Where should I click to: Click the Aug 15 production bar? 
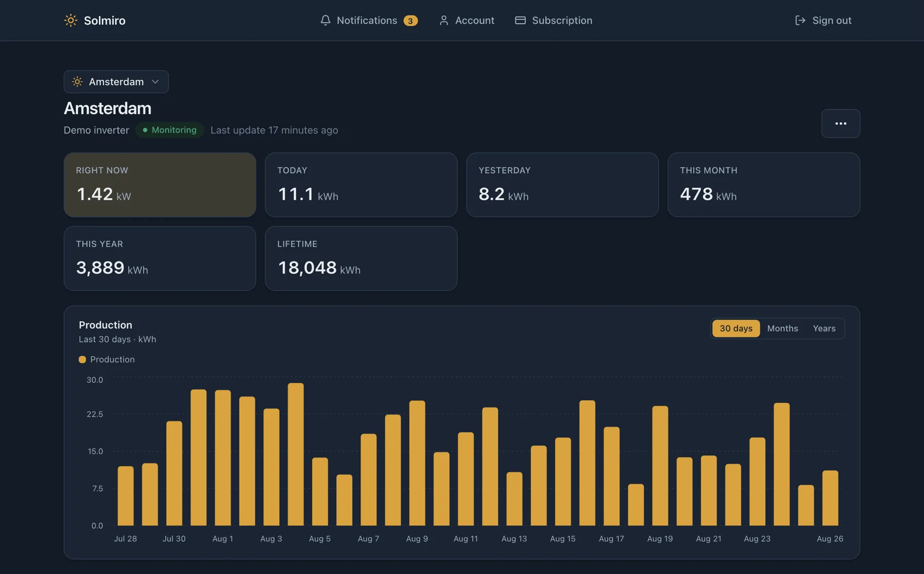[x=563, y=482]
